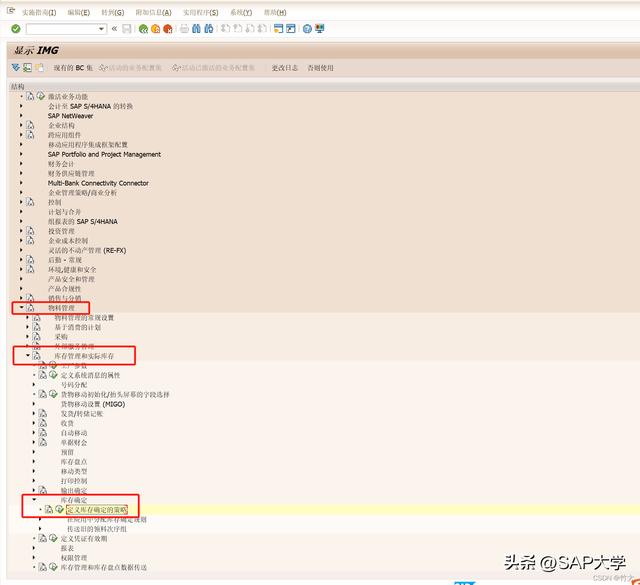The image size is (640, 585).
Task: Execute the 定义库存确定的策略 activity clock icon
Action: pyautogui.click(x=60, y=509)
